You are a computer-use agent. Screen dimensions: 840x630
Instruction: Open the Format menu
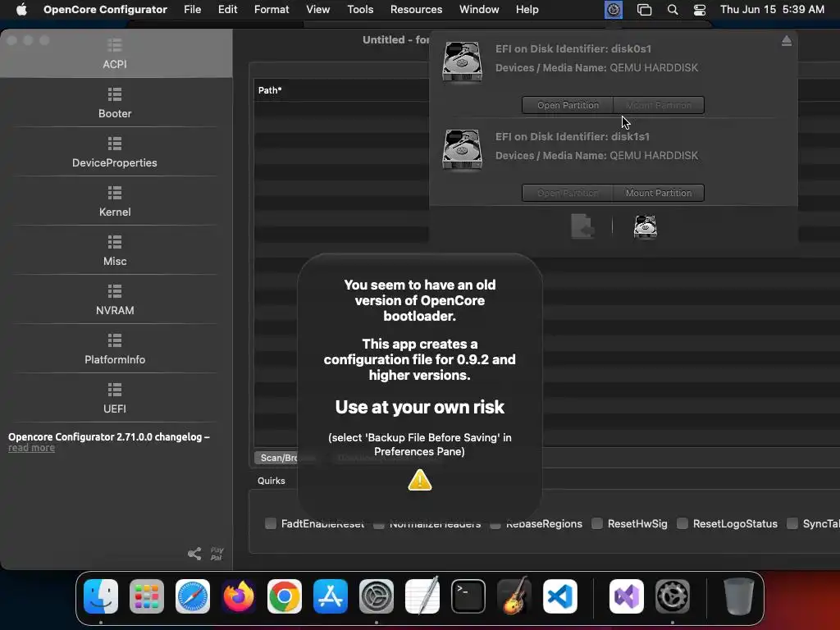[272, 10]
